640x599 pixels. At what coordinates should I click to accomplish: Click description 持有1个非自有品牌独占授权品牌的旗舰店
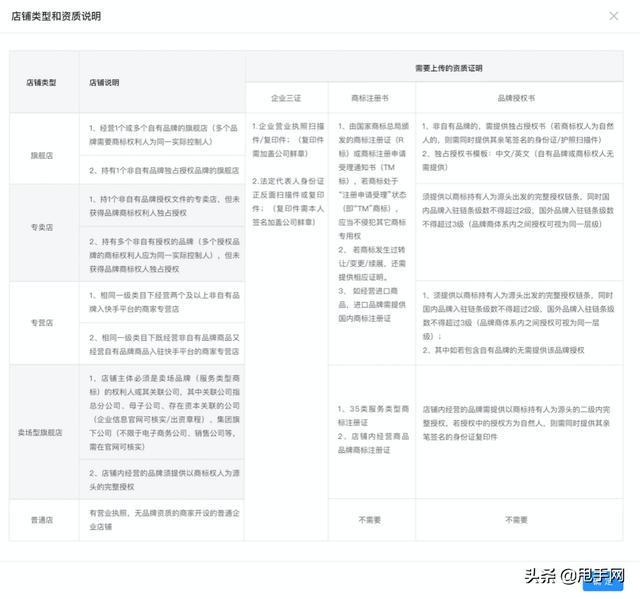pos(164,170)
